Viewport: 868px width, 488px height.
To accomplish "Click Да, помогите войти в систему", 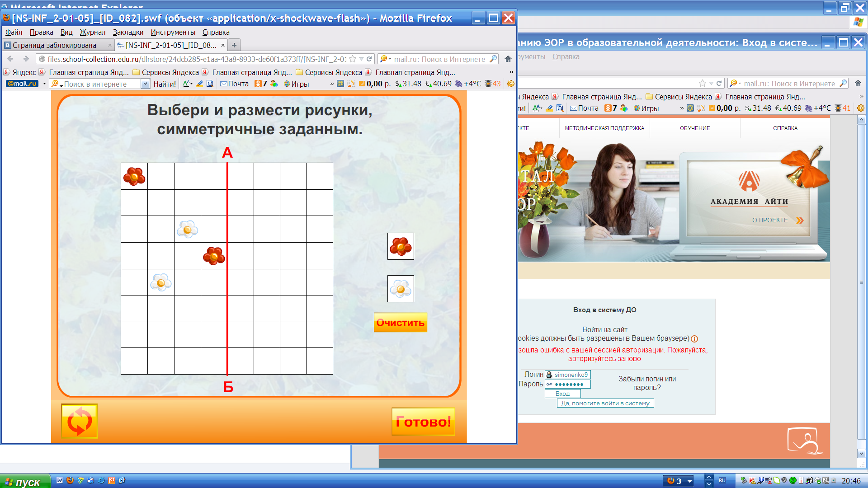I will click(x=605, y=403).
